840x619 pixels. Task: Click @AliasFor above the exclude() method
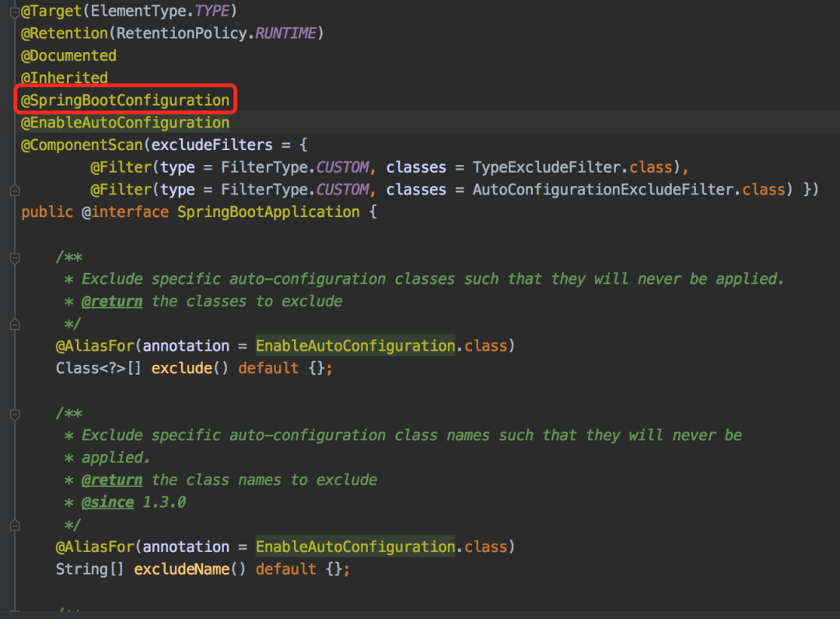(95, 346)
